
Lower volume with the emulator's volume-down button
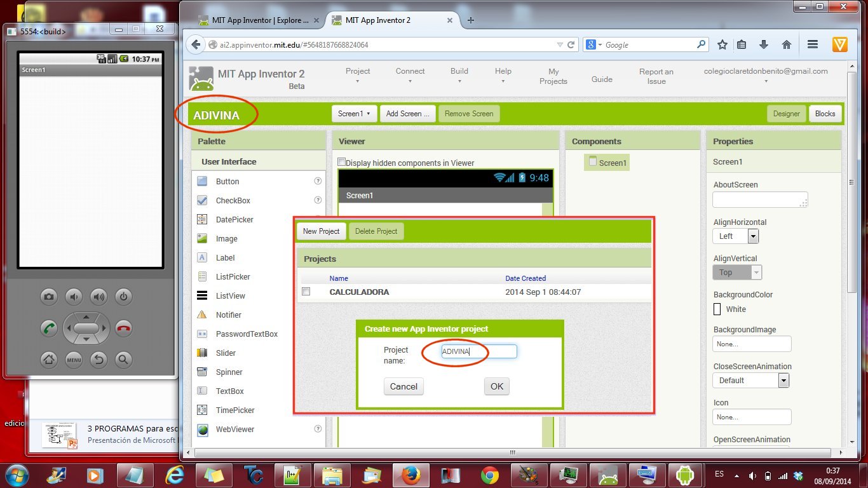pyautogui.click(x=74, y=296)
